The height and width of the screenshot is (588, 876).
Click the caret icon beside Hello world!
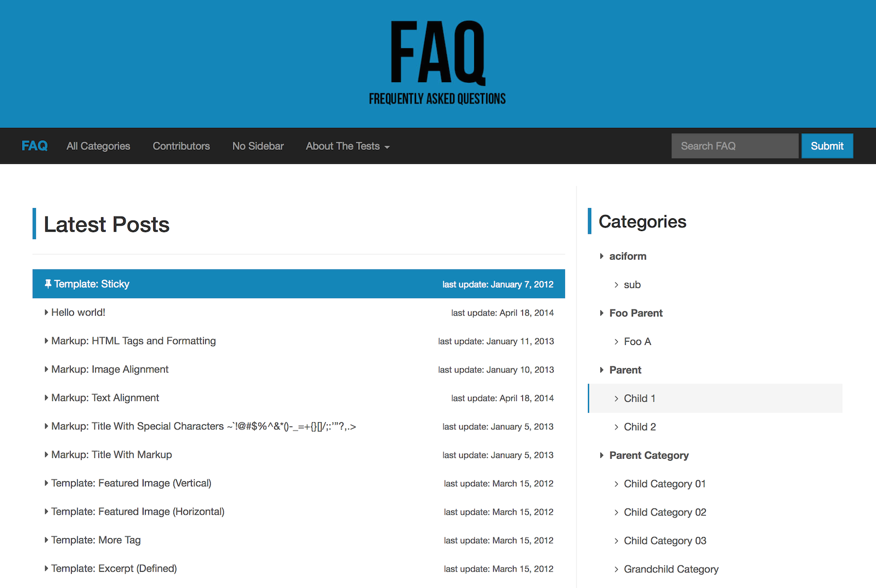[x=47, y=313]
